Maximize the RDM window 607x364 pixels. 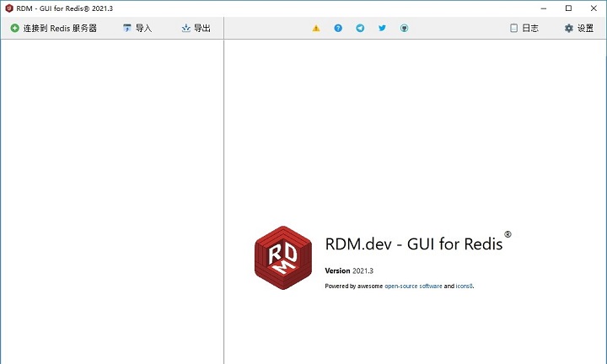pos(568,8)
